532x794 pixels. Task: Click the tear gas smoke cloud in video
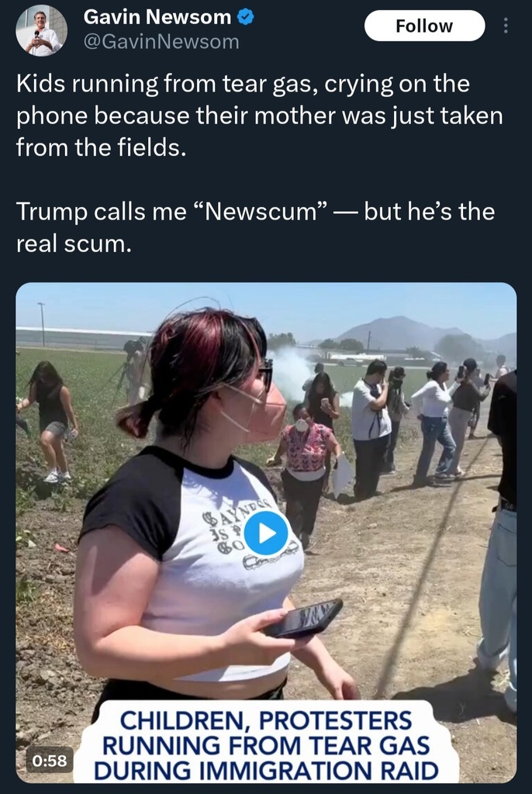(292, 372)
